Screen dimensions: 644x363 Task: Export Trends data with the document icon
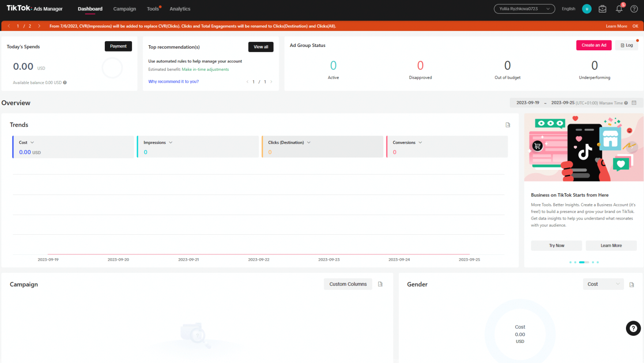[x=507, y=124]
